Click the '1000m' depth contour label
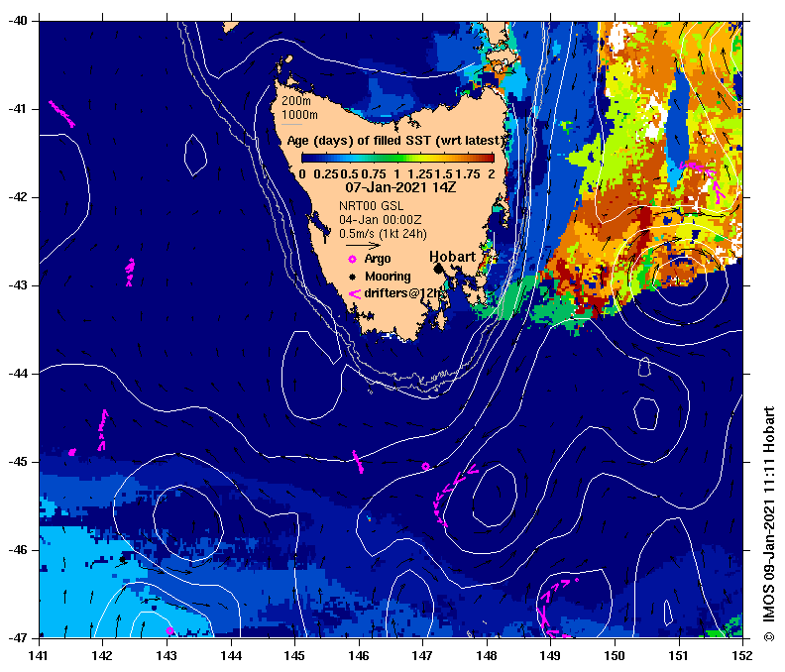Viewport: 785px width, 672px height. pos(299,115)
